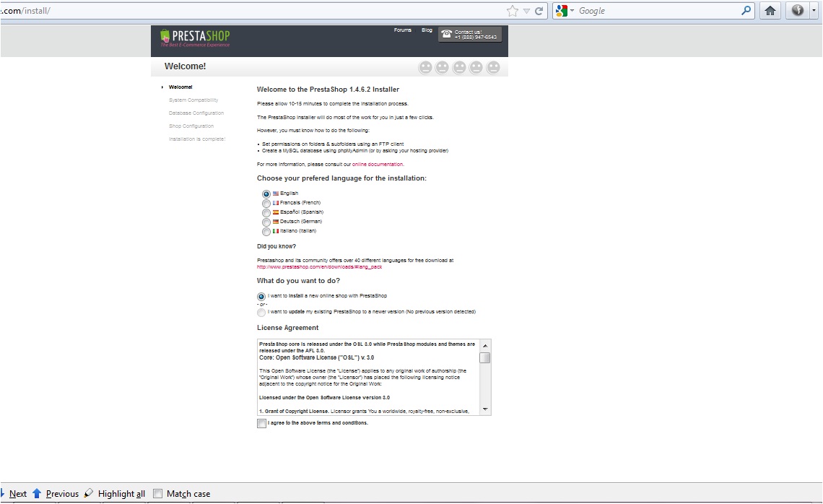
Task: Click the second progress smiley face
Action: click(x=442, y=67)
